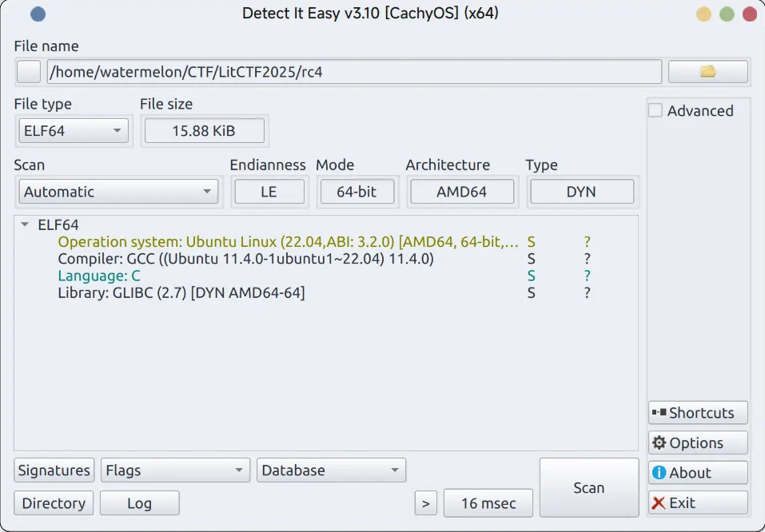Maximize window using the green button
The width and height of the screenshot is (765, 532).
727,14
